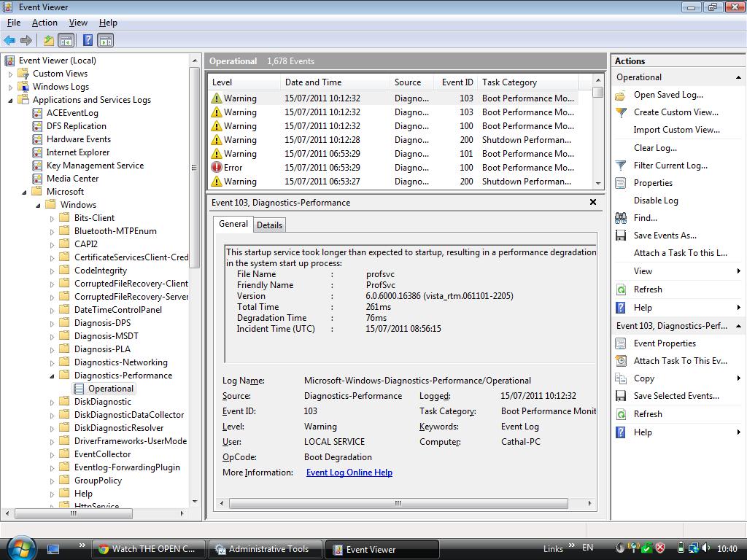Sort events by Event ID column header
This screenshot has height=560, width=747.
click(457, 82)
